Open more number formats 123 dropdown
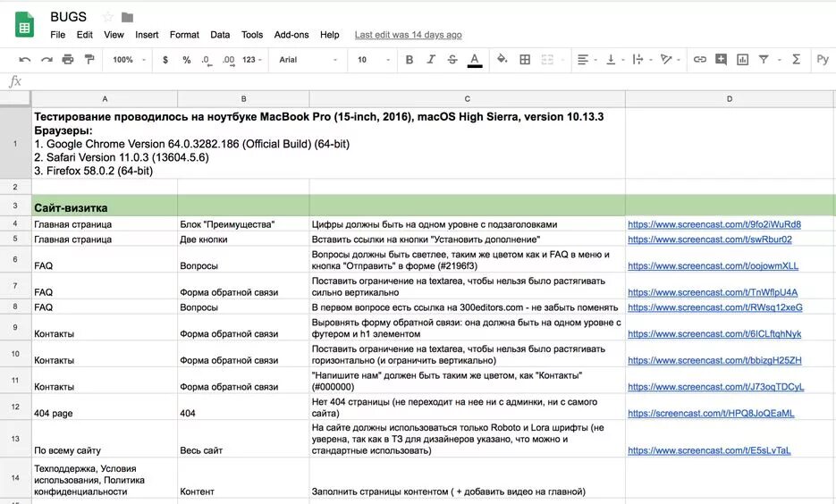This screenshot has width=836, height=504. (x=251, y=60)
